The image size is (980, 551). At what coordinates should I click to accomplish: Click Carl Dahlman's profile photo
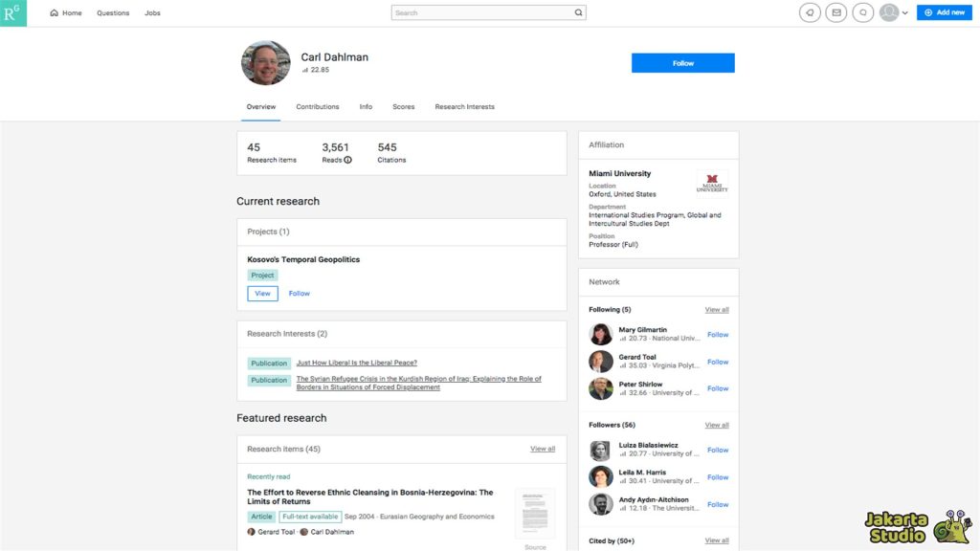(x=266, y=63)
